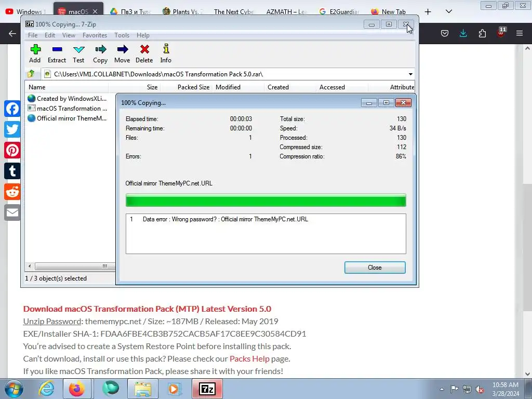Close the macOS browser tab

click(95, 11)
